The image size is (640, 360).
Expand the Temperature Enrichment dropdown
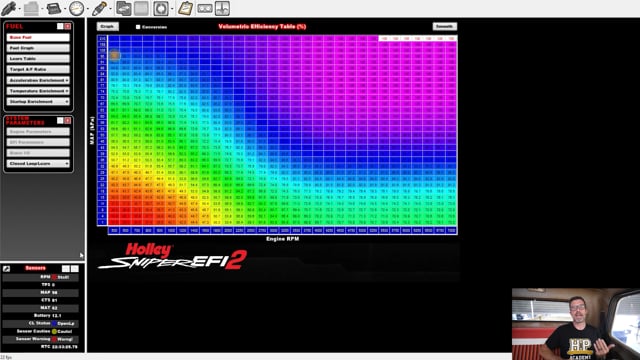point(38,91)
